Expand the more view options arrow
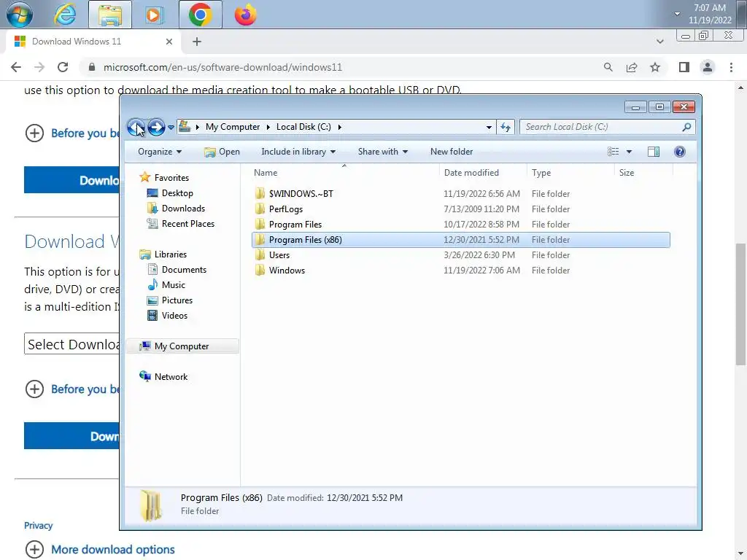This screenshot has width=747, height=560. click(x=629, y=152)
